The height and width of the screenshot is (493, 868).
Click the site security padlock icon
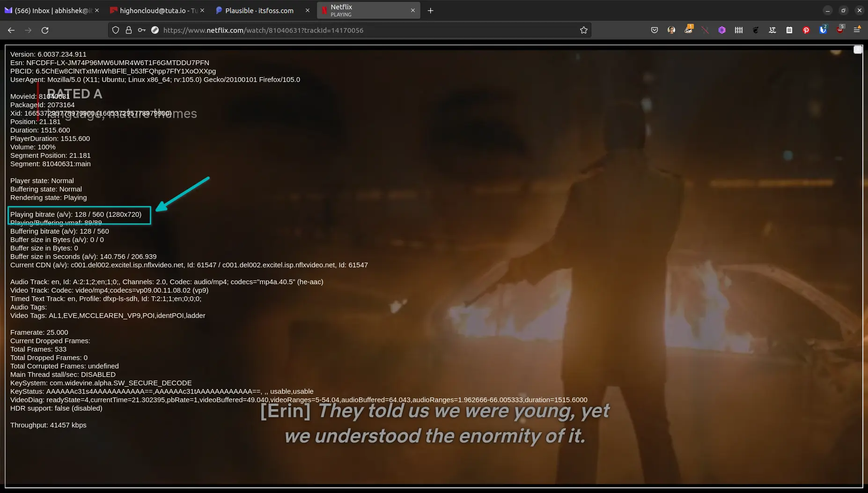tap(129, 30)
